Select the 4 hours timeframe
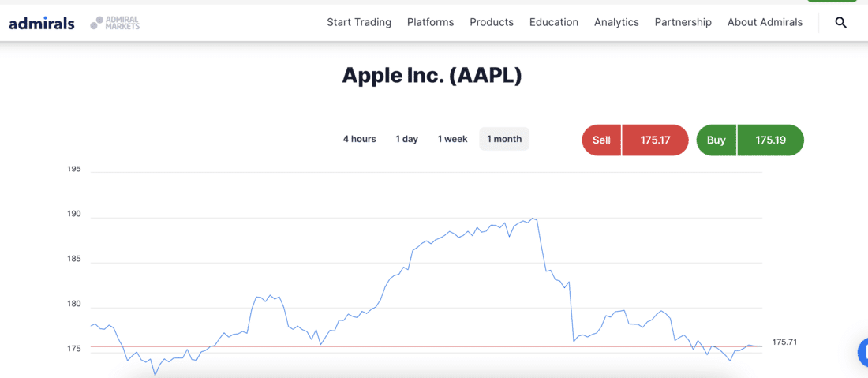 click(359, 139)
